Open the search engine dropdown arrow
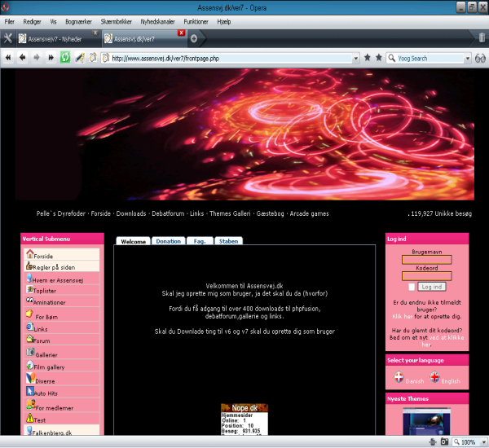The width and height of the screenshot is (489, 448). pos(468,58)
